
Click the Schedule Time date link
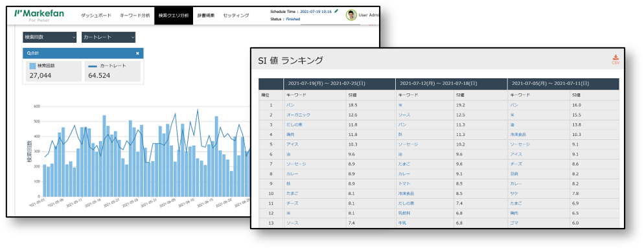click(x=316, y=12)
